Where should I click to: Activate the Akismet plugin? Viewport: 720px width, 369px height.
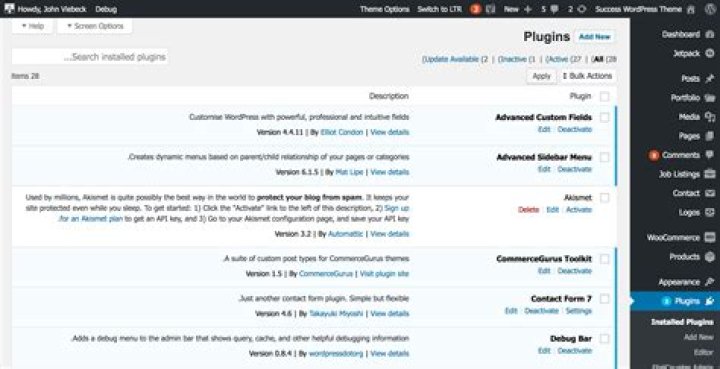coord(579,210)
